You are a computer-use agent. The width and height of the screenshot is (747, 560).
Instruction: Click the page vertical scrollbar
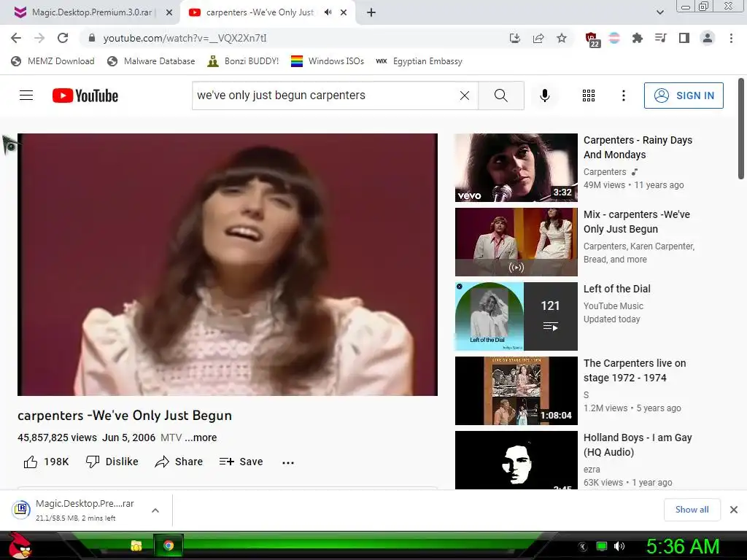741,128
